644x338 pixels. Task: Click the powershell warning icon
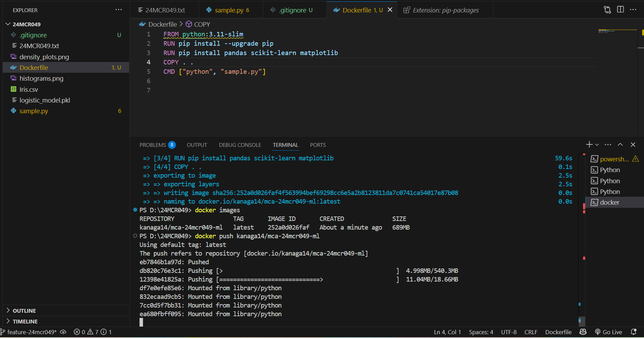tap(635, 159)
